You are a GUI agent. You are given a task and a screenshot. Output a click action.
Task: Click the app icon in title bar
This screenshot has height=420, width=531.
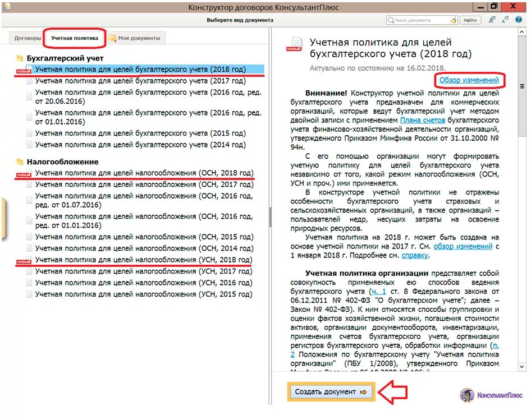coord(6,6)
